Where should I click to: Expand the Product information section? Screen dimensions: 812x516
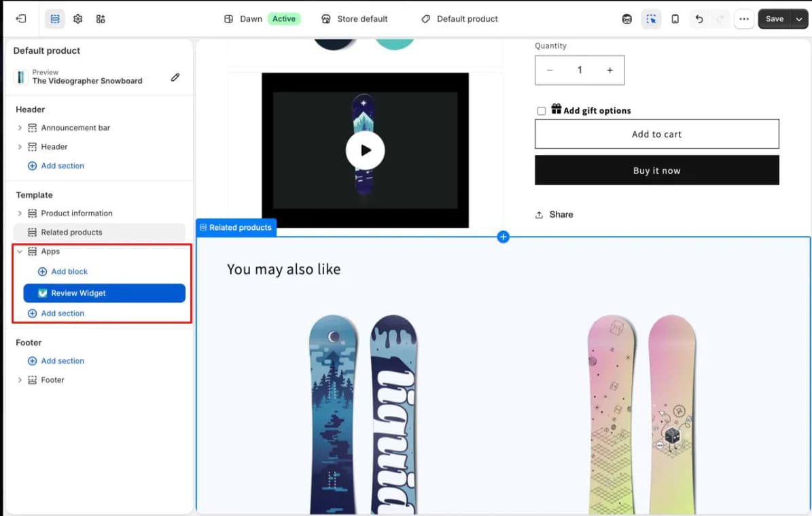coord(20,213)
